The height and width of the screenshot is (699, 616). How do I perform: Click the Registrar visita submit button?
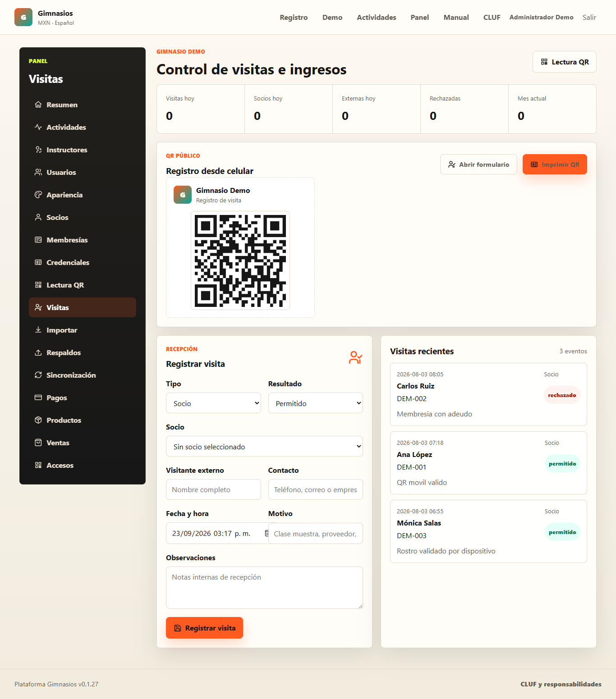coord(204,628)
